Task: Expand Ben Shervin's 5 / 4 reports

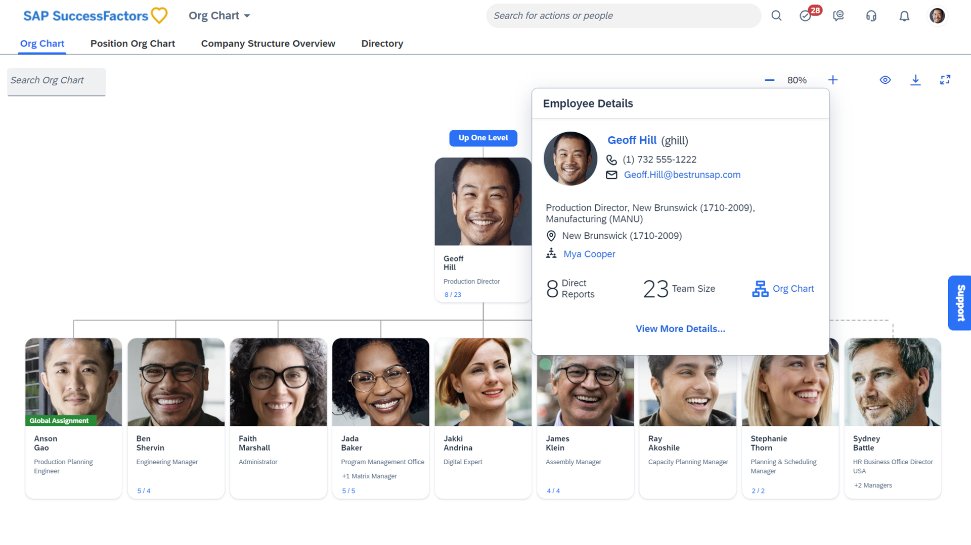Action: (144, 491)
